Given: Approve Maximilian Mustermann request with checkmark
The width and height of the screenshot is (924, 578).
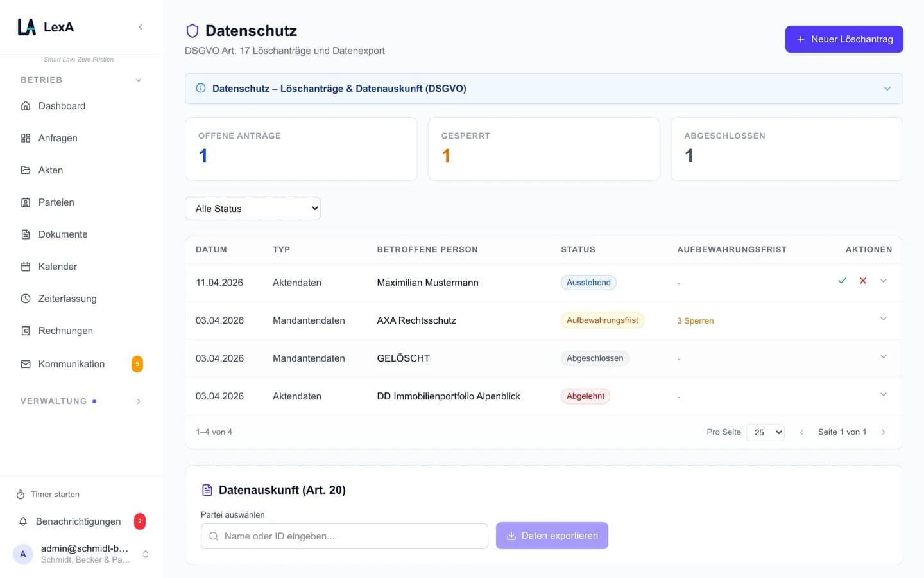Looking at the screenshot, I should 843,281.
